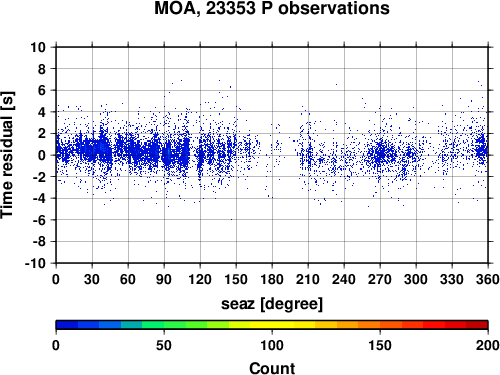Click the y-axis tick label -10
The image size is (500, 375).
pyautogui.click(x=35, y=263)
